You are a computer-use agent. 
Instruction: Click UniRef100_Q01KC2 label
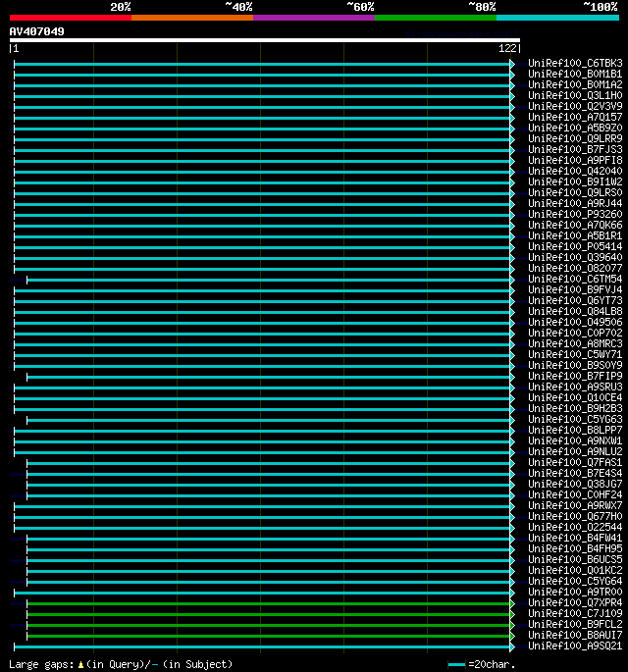point(575,571)
